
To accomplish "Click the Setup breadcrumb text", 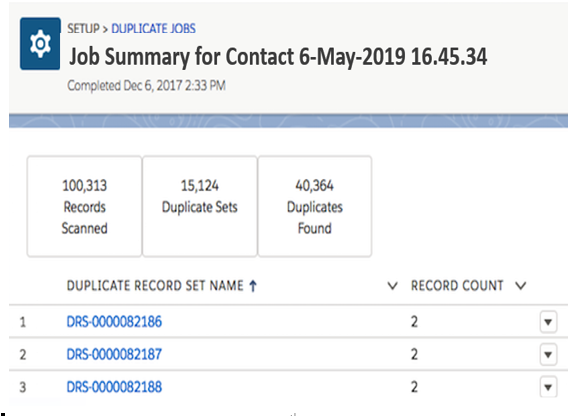I will click(x=83, y=29).
